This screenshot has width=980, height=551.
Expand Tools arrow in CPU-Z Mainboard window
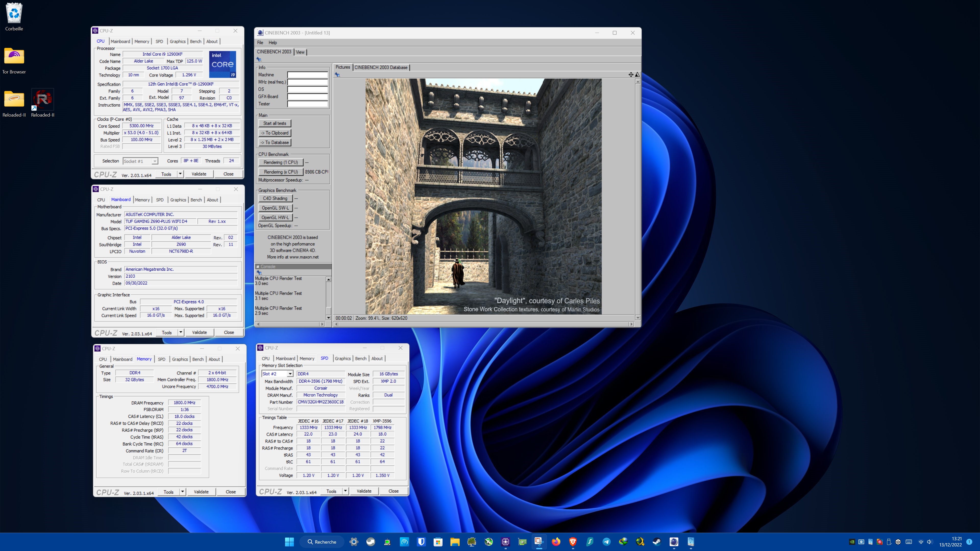point(181,332)
